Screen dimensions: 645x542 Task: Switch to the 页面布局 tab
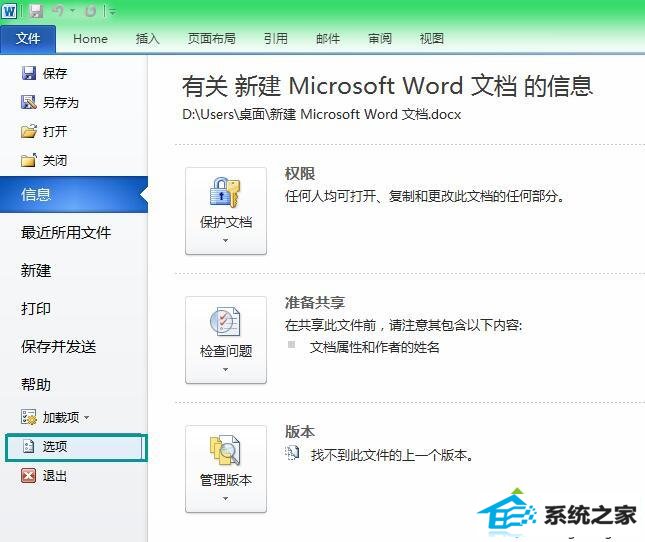211,39
